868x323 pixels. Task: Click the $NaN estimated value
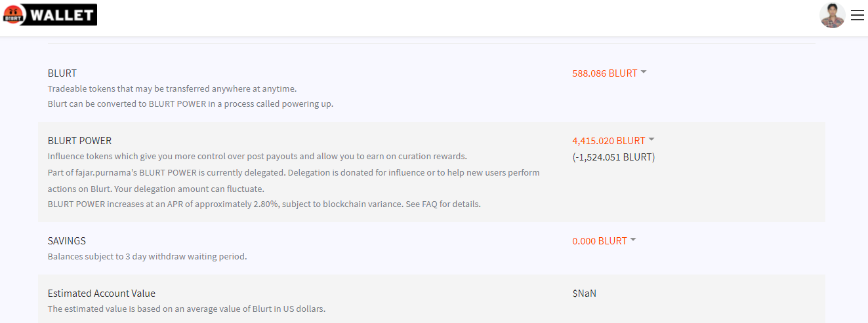[584, 294]
